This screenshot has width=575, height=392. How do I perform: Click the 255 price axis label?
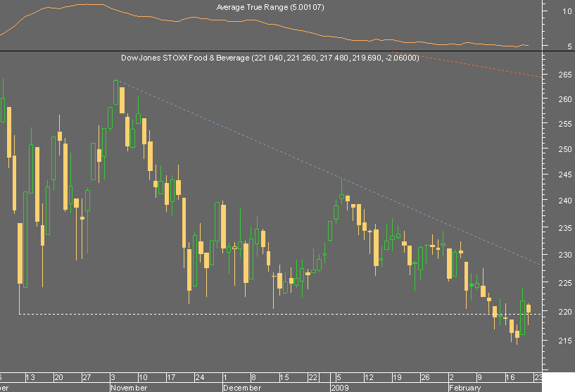pos(565,124)
